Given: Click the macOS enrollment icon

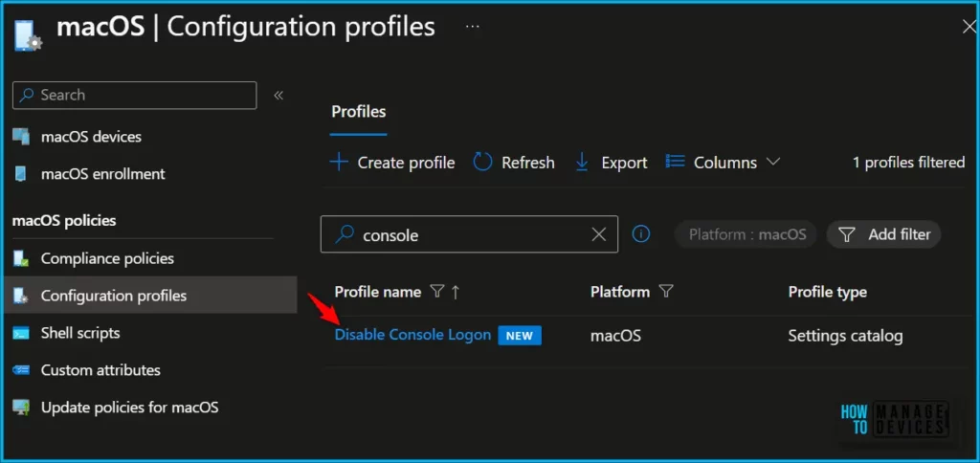Looking at the screenshot, I should point(21,174).
